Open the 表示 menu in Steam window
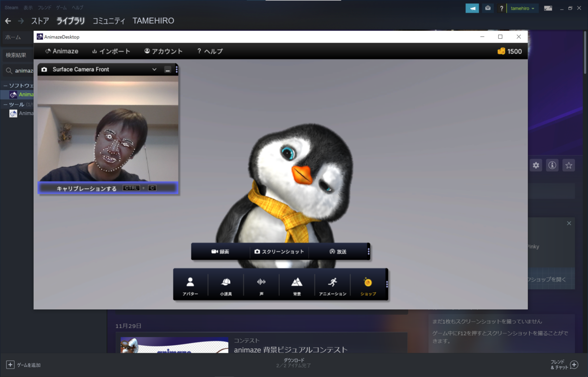Screen dimensions: 588x377 (28, 8)
